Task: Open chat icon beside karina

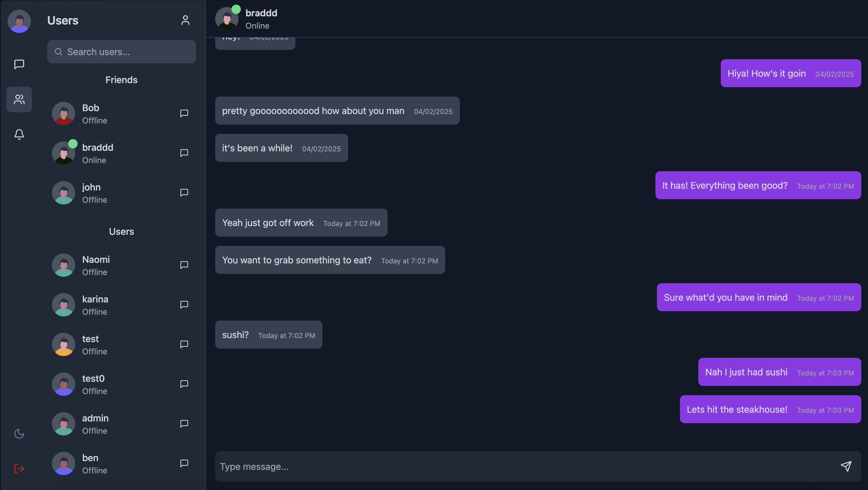Action: (x=184, y=305)
